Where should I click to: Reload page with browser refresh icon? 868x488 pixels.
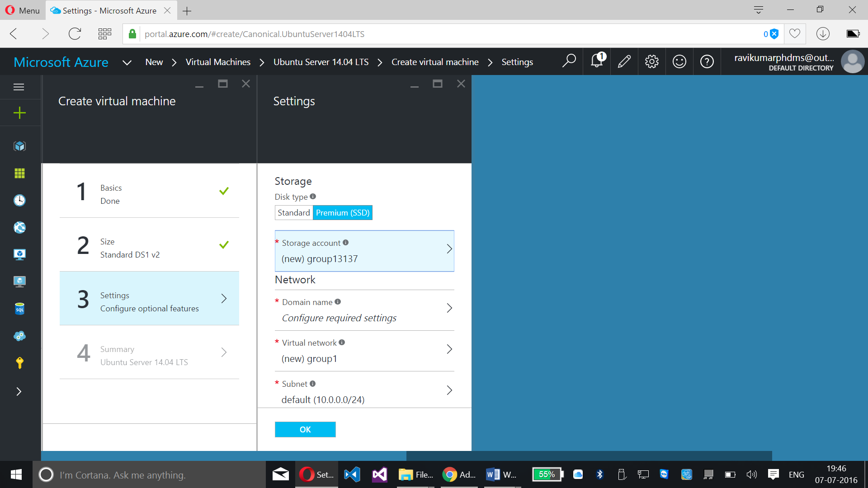75,34
